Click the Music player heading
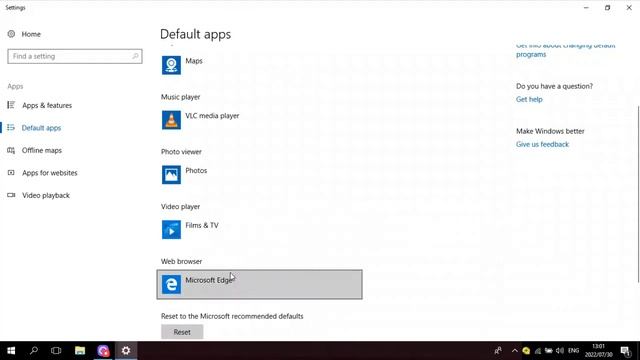 pos(180,97)
